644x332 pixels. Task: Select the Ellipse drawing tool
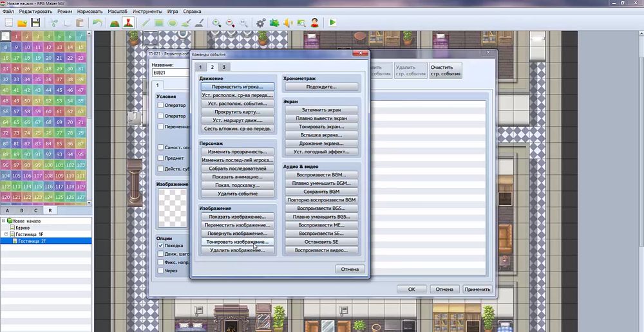pyautogui.click(x=172, y=23)
